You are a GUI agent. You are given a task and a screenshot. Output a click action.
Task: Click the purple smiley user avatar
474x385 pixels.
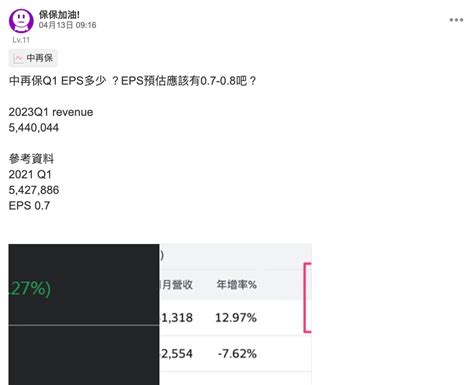(21, 21)
